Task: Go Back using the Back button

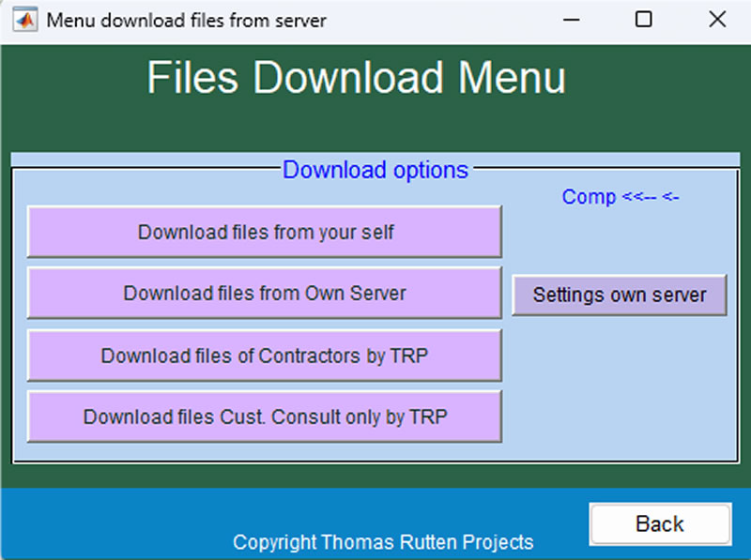Action: [x=660, y=523]
